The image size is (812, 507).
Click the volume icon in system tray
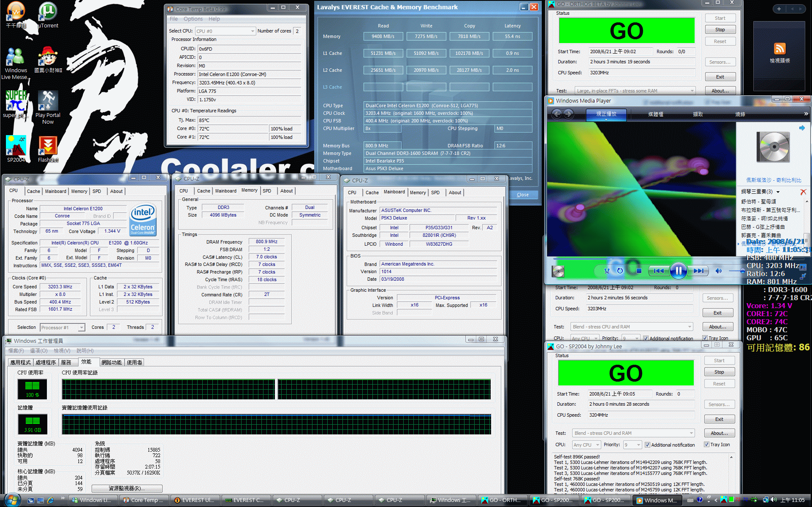tap(774, 500)
